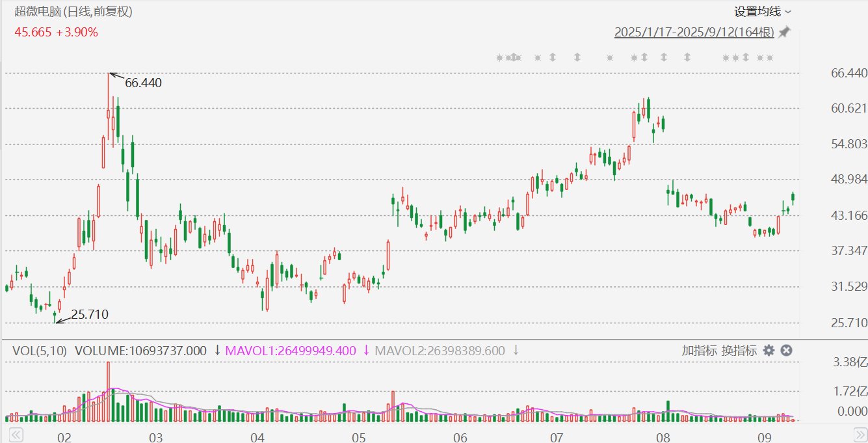
Task: Close the VOL indicator panel with X icon
Action: click(786, 351)
